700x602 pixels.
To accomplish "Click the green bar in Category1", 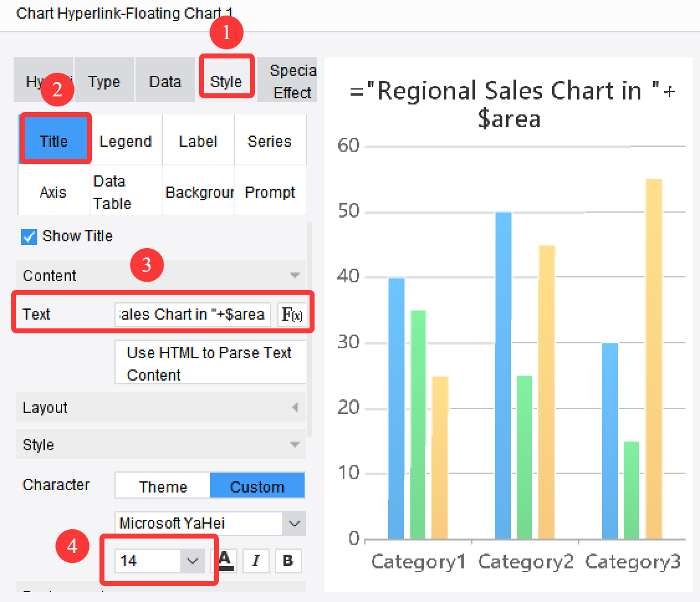I will click(418, 424).
